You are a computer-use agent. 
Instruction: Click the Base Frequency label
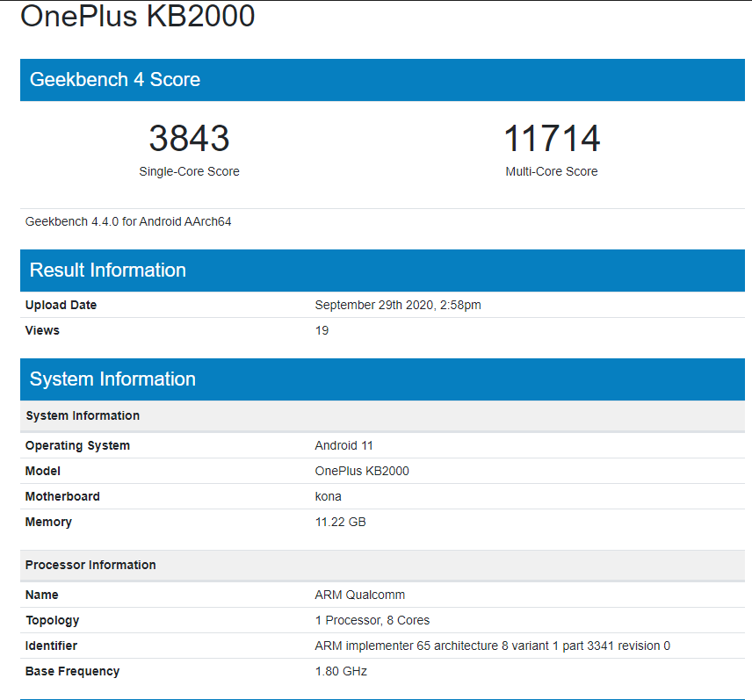72,671
